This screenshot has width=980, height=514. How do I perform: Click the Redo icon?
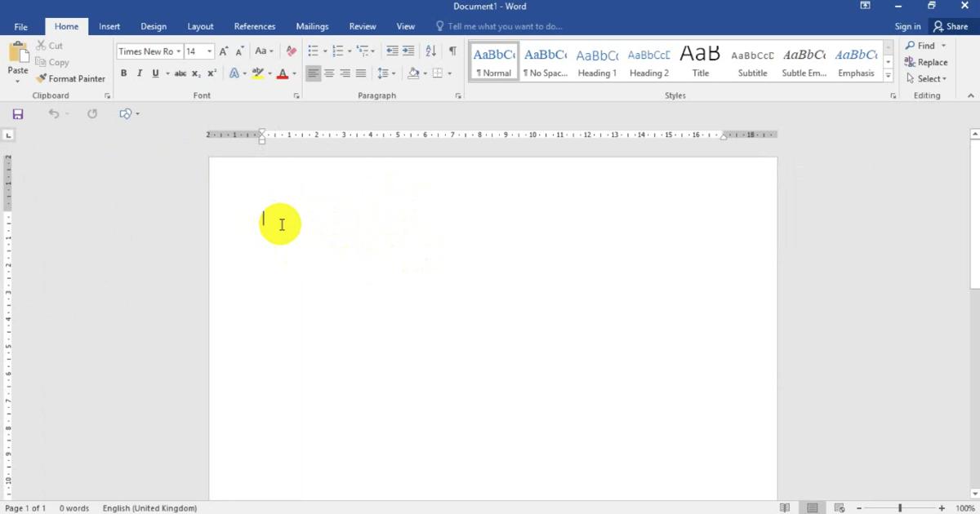pos(92,114)
